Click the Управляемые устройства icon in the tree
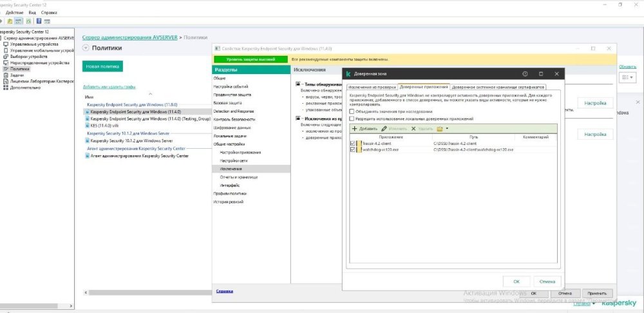Image resolution: width=644 pixels, height=313 pixels. (x=6, y=44)
